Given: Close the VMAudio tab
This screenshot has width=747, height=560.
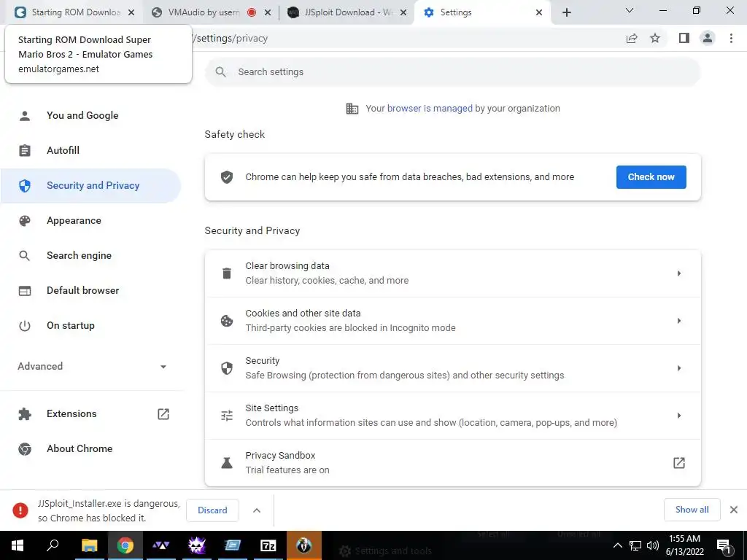Looking at the screenshot, I should (268, 13).
